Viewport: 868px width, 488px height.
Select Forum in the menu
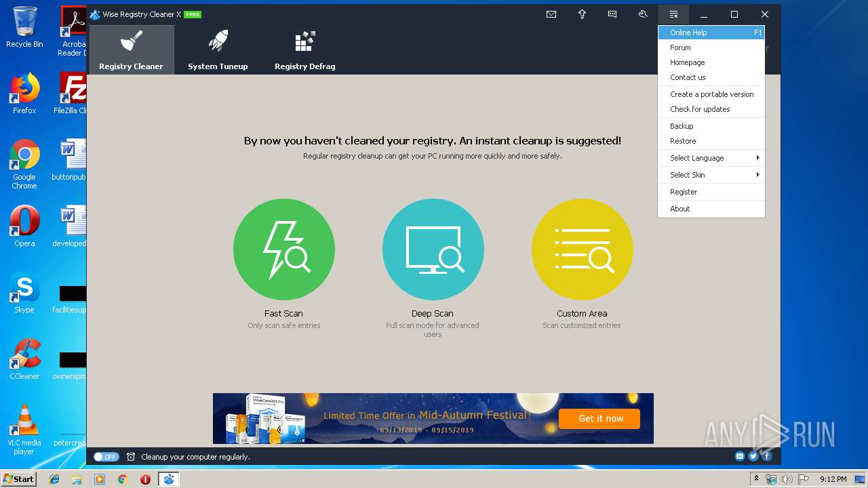pyautogui.click(x=711, y=47)
